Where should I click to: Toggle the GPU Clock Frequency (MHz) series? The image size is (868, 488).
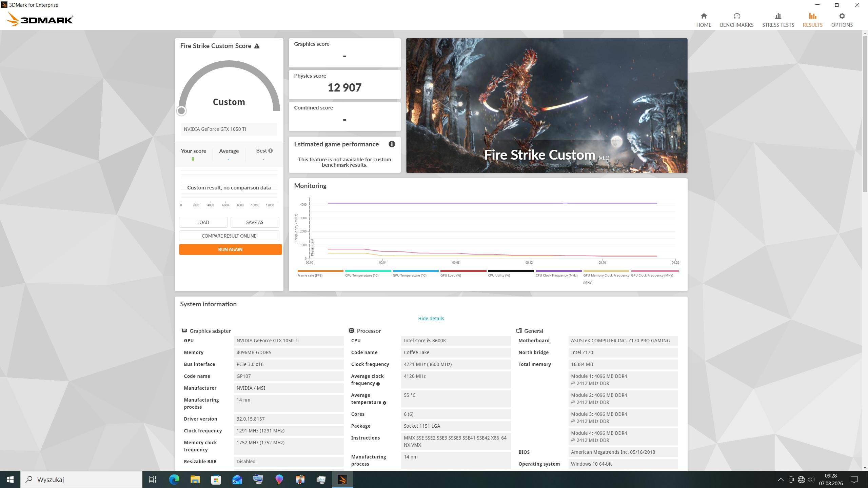pyautogui.click(x=654, y=273)
